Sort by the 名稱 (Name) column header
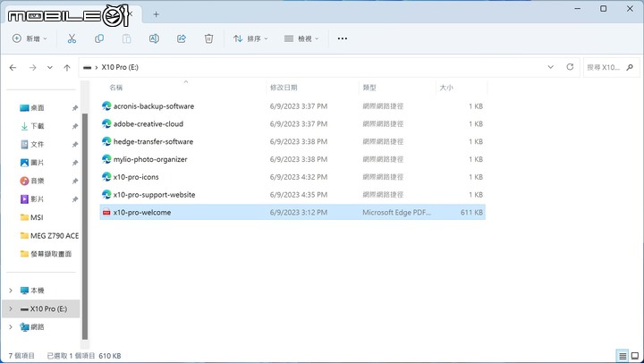The width and height of the screenshot is (644, 363). [x=115, y=88]
